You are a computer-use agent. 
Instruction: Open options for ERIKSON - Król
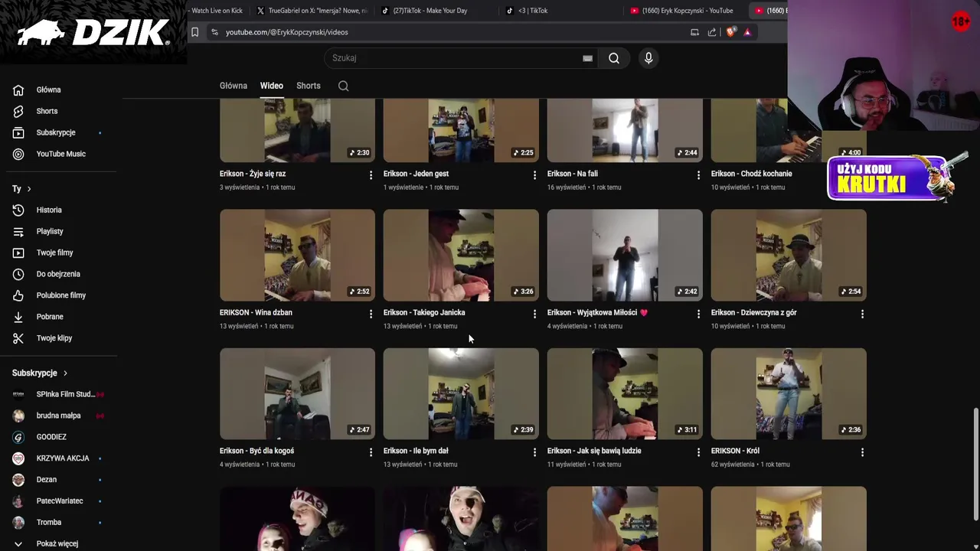862,452
